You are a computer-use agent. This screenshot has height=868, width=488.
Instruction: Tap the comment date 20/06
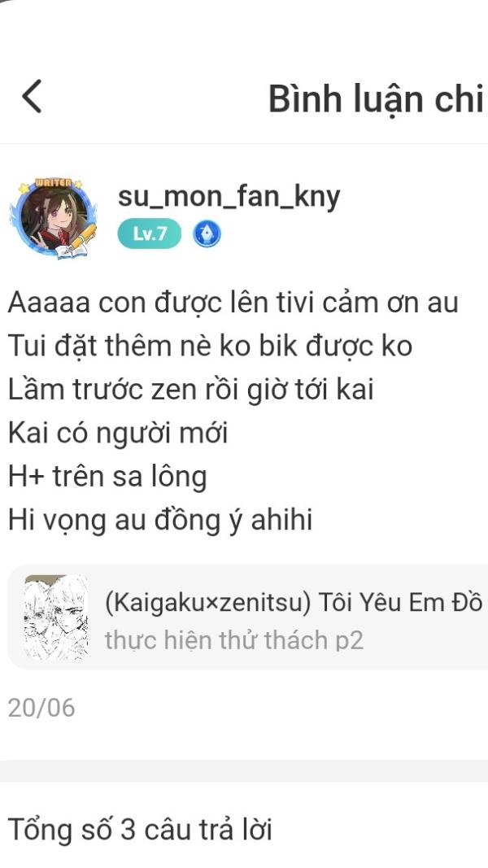click(x=41, y=708)
